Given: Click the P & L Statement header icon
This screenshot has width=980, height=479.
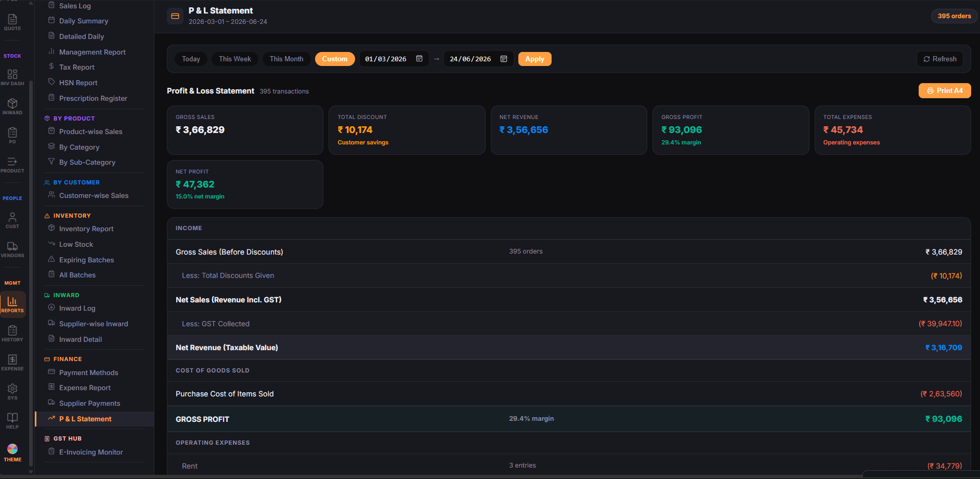Looking at the screenshot, I should 175,16.
